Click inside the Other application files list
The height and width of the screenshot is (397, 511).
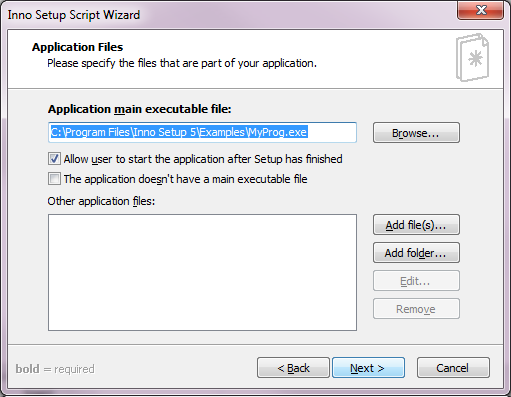click(202, 272)
